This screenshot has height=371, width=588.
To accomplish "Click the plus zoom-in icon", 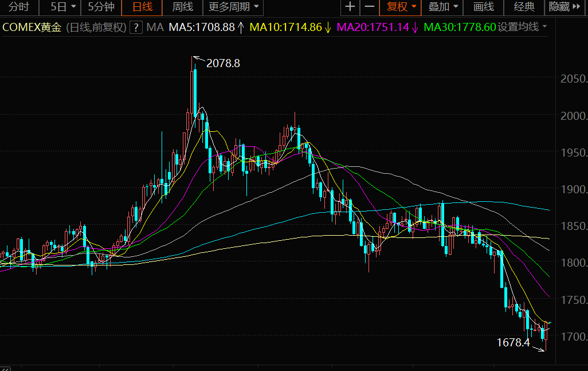I will click(350, 7).
